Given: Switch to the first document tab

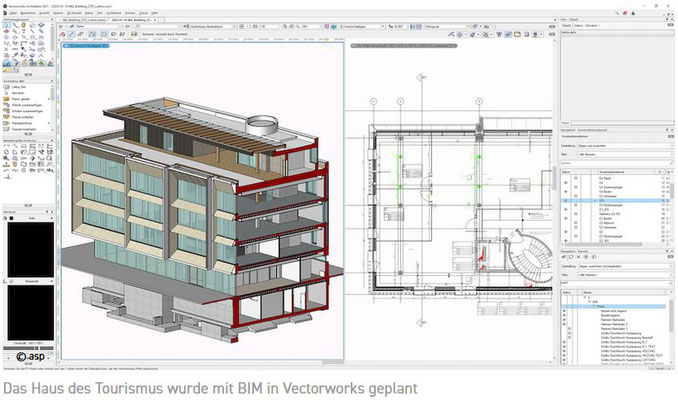Looking at the screenshot, I should (x=83, y=20).
